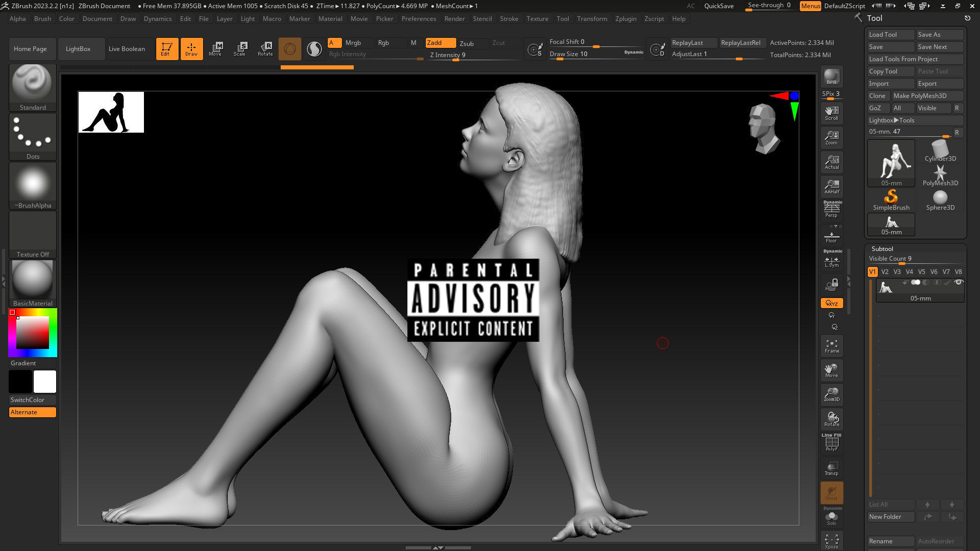Switch to the Rotate tool in top shelf

[x=265, y=49]
